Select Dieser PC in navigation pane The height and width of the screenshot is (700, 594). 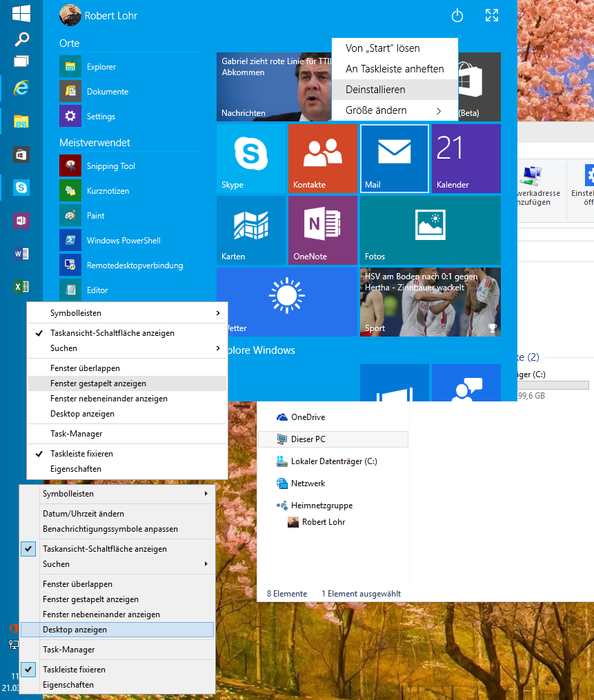pyautogui.click(x=308, y=439)
